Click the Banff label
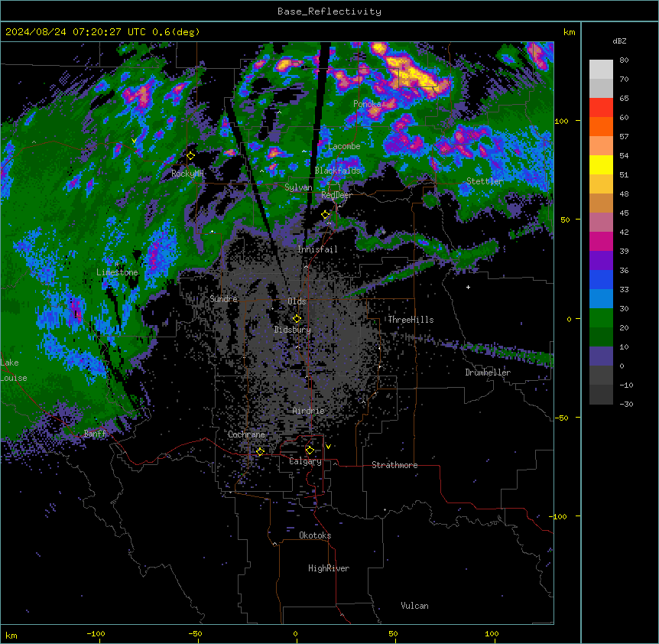 coord(95,434)
